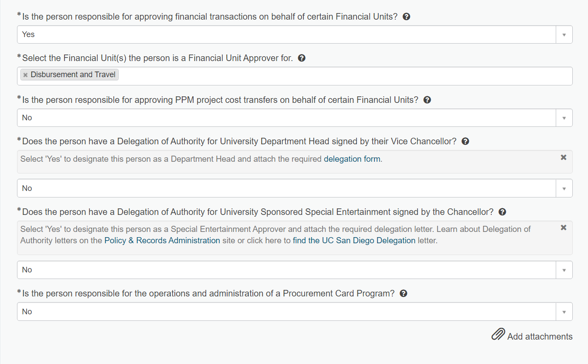
Task: Click the Add attachments text
Action: point(540,337)
